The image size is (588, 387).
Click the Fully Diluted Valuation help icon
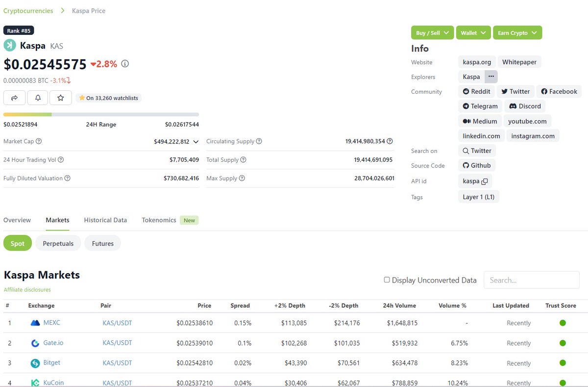pos(67,179)
